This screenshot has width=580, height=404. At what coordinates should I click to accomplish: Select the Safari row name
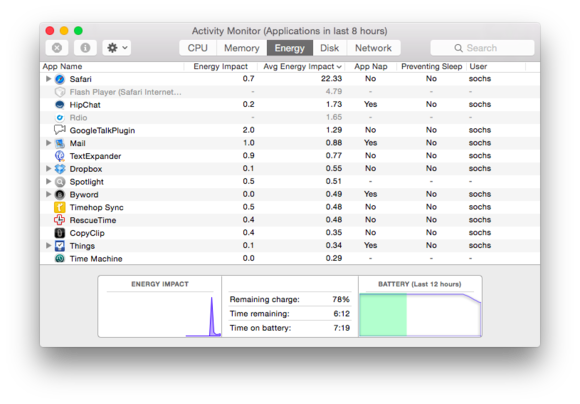[x=80, y=79]
